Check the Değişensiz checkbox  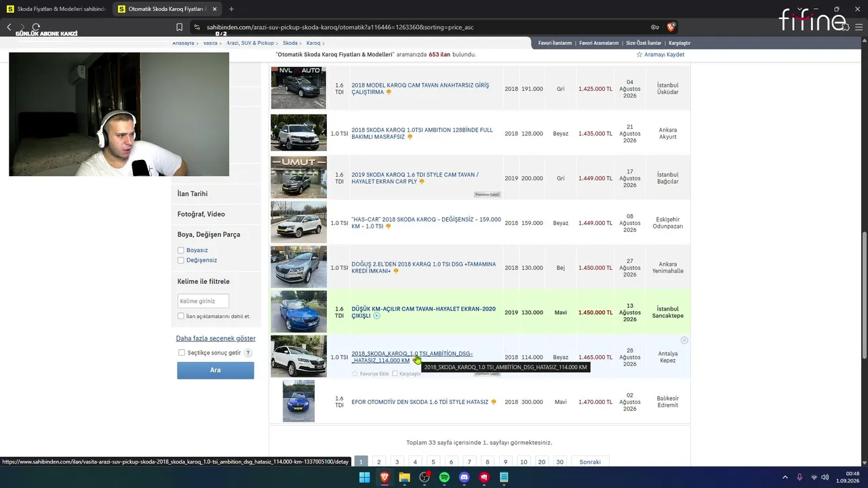180,260
